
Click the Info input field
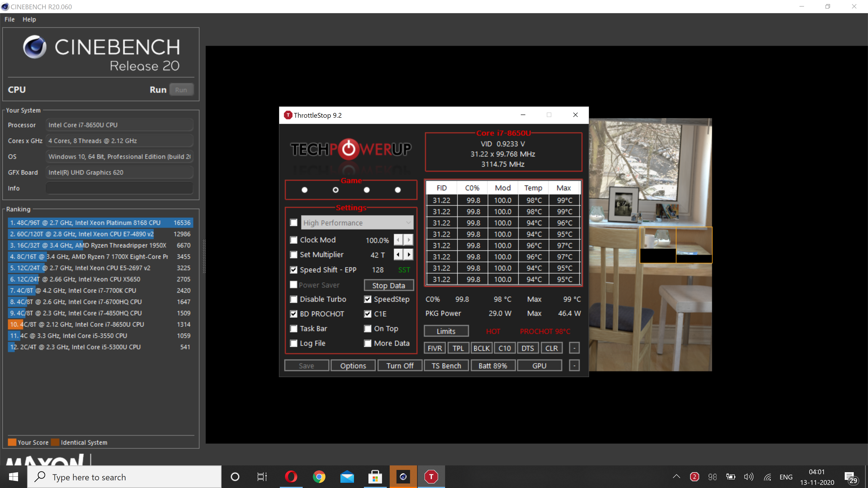pos(119,188)
